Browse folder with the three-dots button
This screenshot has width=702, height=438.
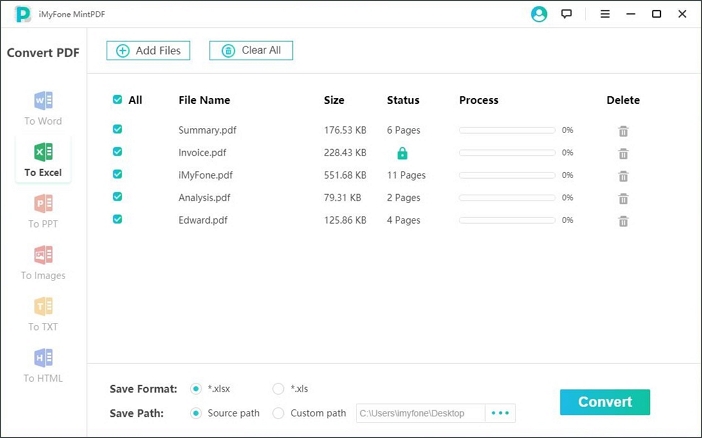coord(500,413)
